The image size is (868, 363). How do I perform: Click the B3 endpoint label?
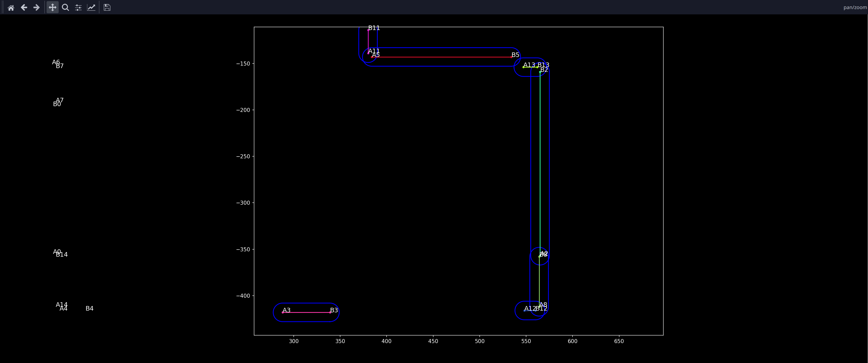pos(334,310)
